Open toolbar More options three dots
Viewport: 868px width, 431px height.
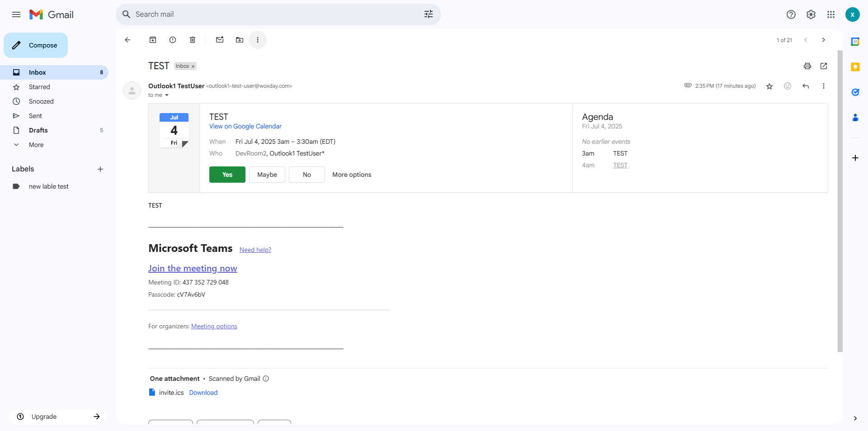[x=258, y=40]
